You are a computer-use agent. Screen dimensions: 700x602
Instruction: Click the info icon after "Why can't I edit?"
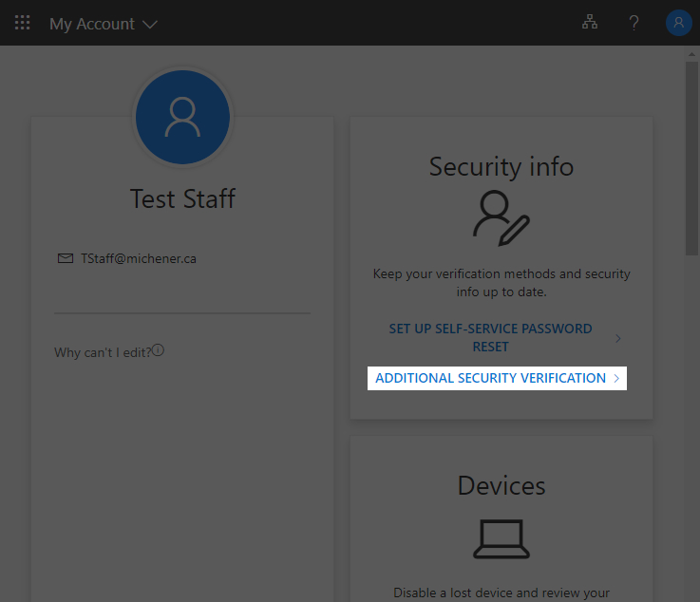(159, 350)
